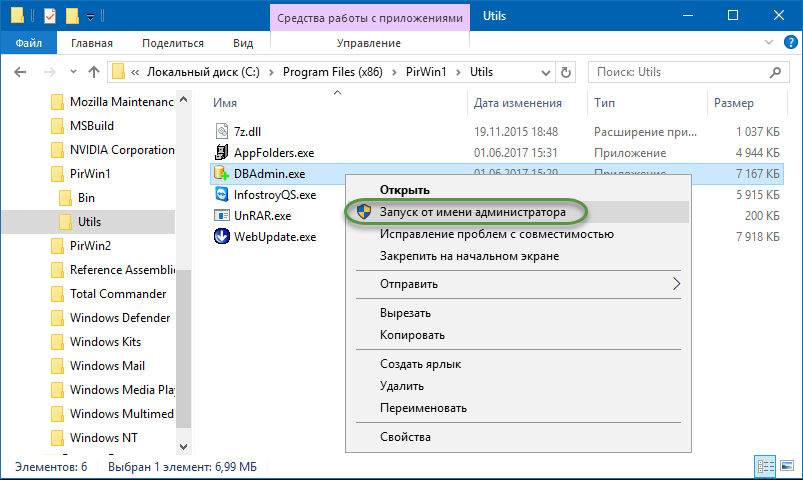Click the search magnifier icon
The image size is (803, 480).
click(775, 72)
